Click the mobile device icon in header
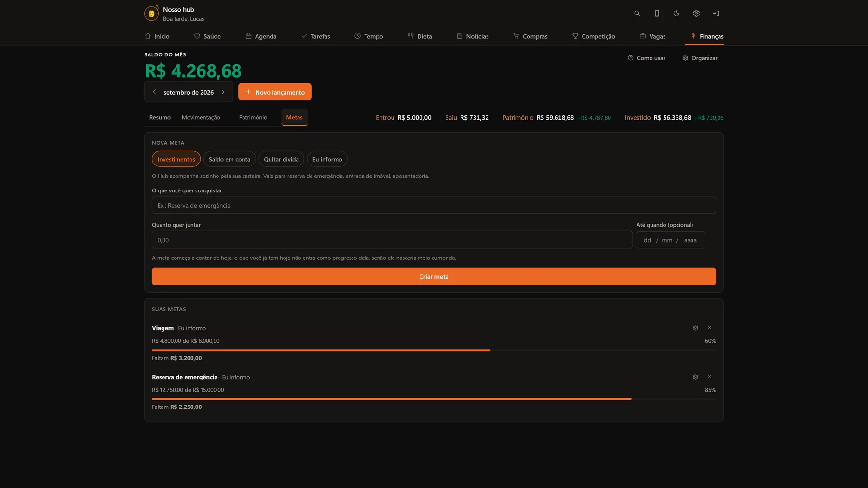Screen dimensions: 868x488 point(657,14)
